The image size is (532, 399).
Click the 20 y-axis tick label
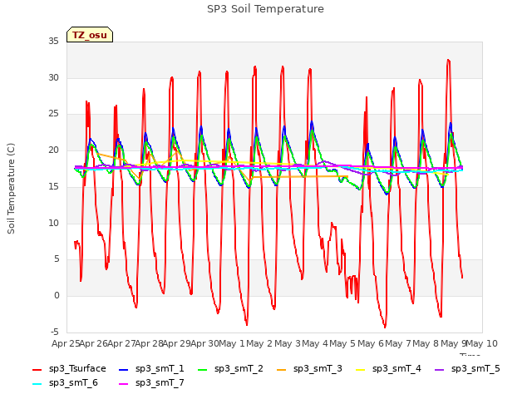point(53,150)
